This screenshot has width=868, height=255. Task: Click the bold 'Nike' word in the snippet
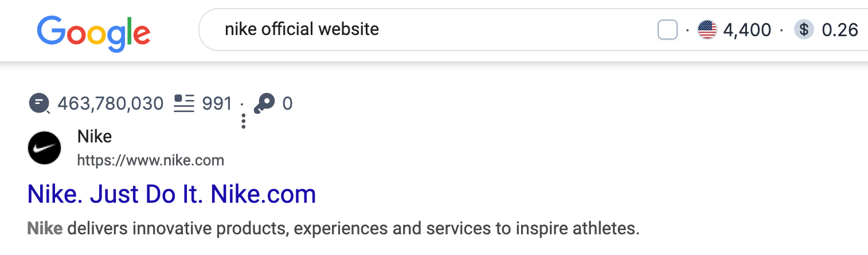[x=45, y=229]
